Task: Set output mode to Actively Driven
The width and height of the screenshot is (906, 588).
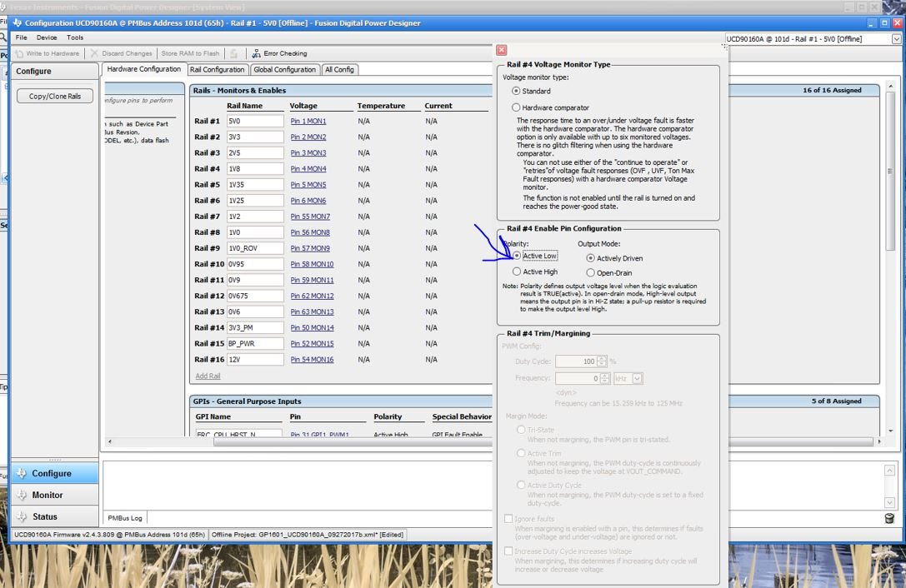Action: coord(590,258)
